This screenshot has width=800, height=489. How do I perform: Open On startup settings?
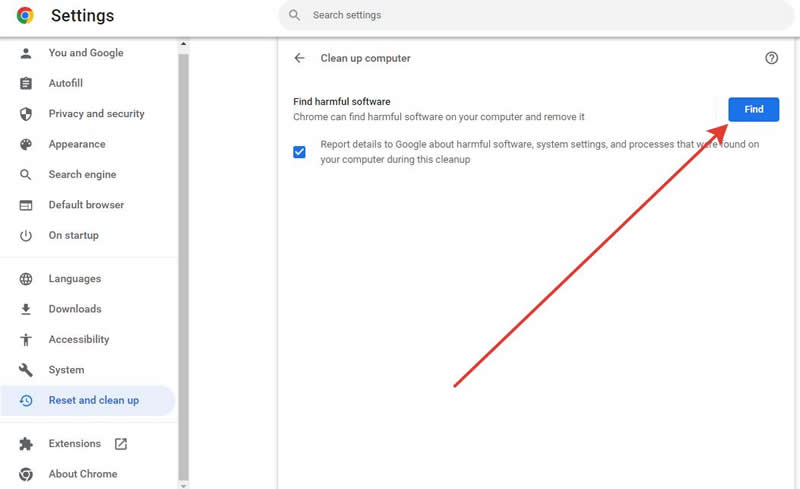73,235
